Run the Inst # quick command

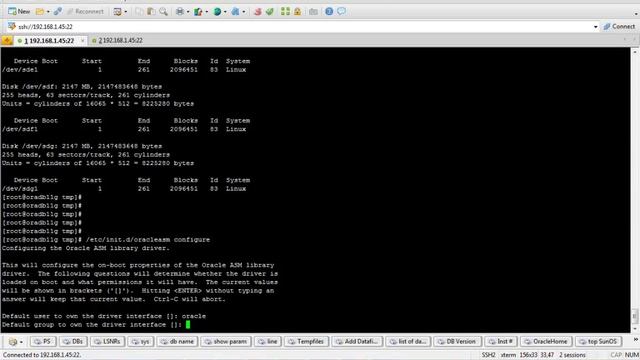coord(501,341)
